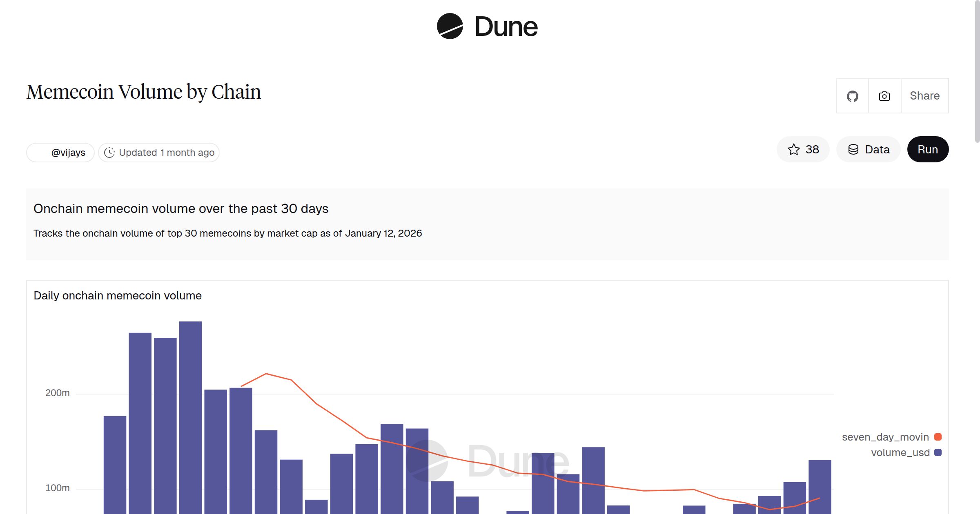Click the tallest purple bar in the chart
This screenshot has height=514, width=980.
click(190, 408)
